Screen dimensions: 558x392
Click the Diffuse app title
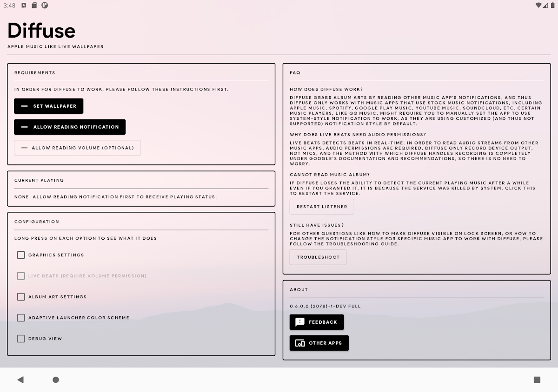click(x=41, y=31)
